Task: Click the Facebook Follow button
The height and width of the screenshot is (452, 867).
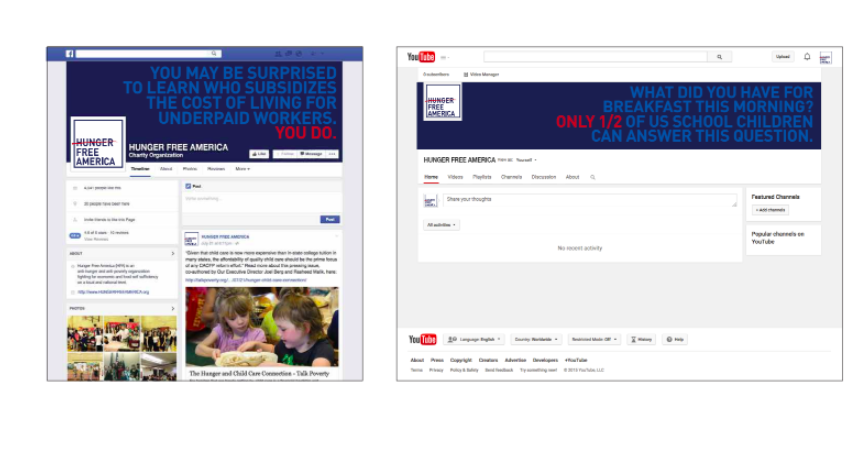Action: pos(285,154)
